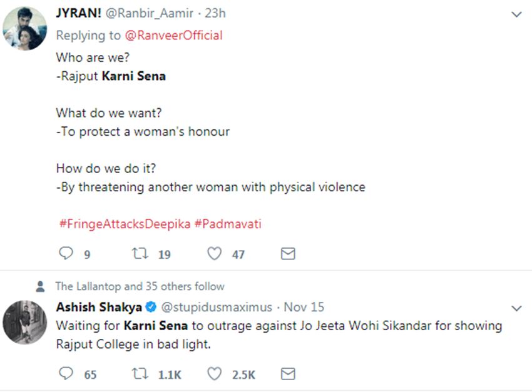Expand options caret on Ashish Shakya tweet
This screenshot has height=392, width=532.
(516, 308)
